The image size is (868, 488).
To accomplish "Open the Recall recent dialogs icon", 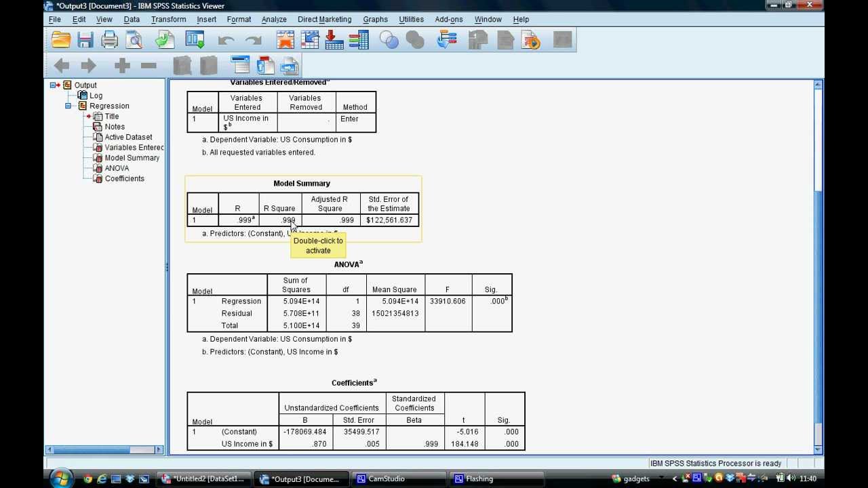I will [x=195, y=41].
